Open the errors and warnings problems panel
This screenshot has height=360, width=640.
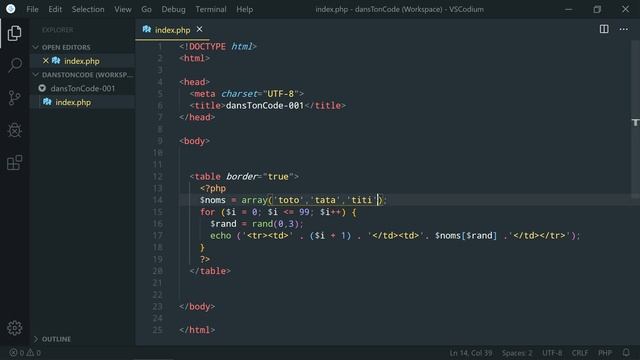click(x=25, y=352)
